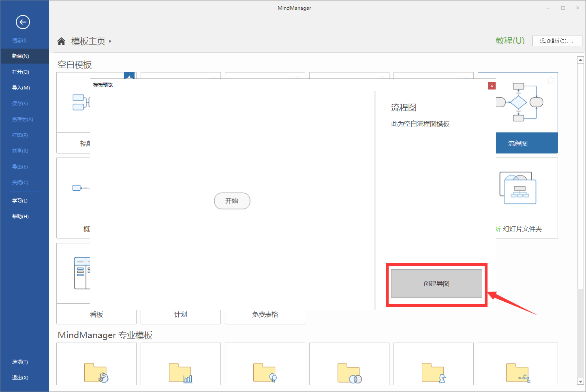Select the 幻灯片文件夹 template thumbnail
The image size is (586, 392).
[x=518, y=188]
